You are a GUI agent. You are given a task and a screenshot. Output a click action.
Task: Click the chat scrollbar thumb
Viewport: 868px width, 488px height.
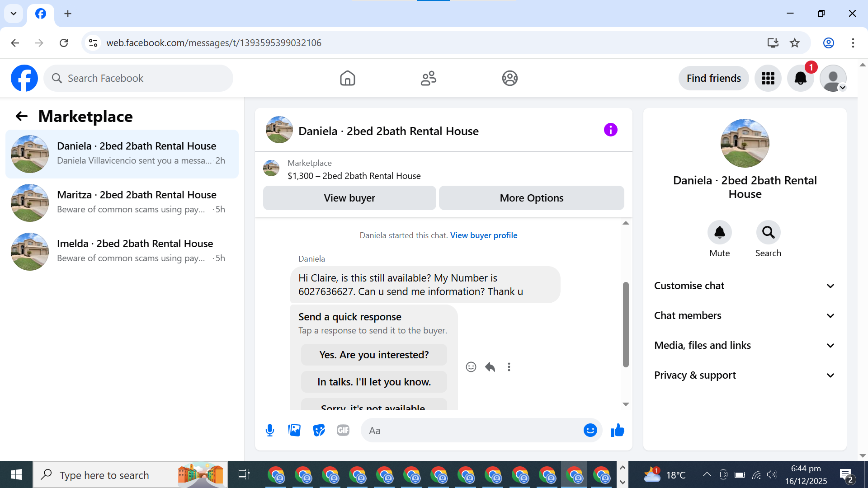tap(626, 324)
